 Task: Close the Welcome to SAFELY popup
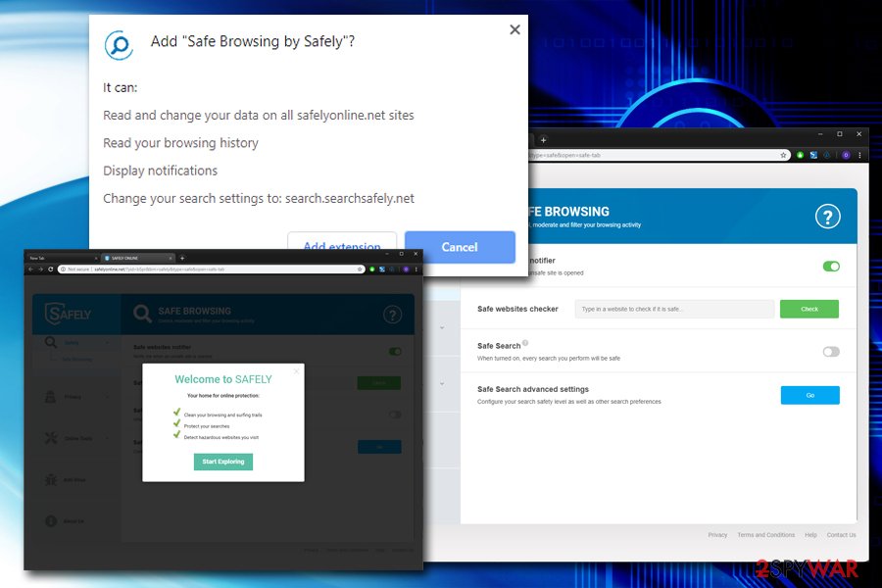click(296, 371)
